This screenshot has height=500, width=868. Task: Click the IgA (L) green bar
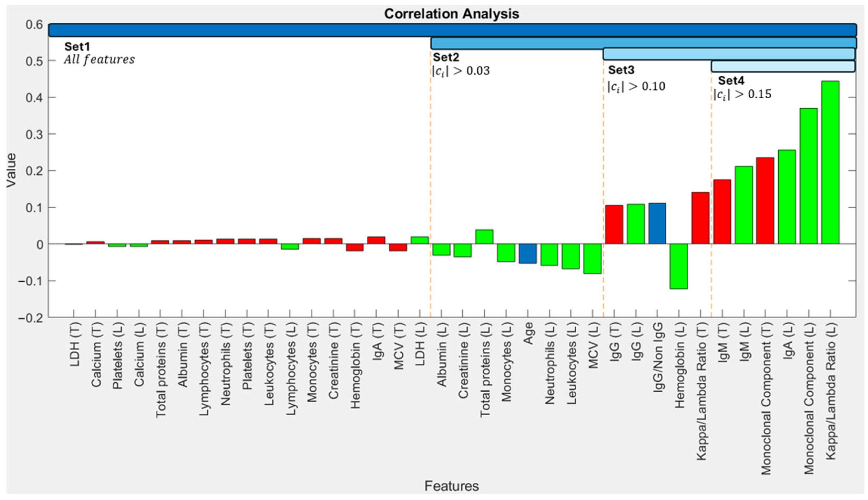click(x=787, y=197)
